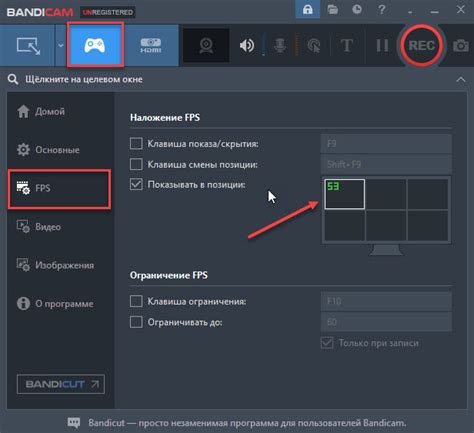Click the F9 hotkey field

click(x=386, y=144)
